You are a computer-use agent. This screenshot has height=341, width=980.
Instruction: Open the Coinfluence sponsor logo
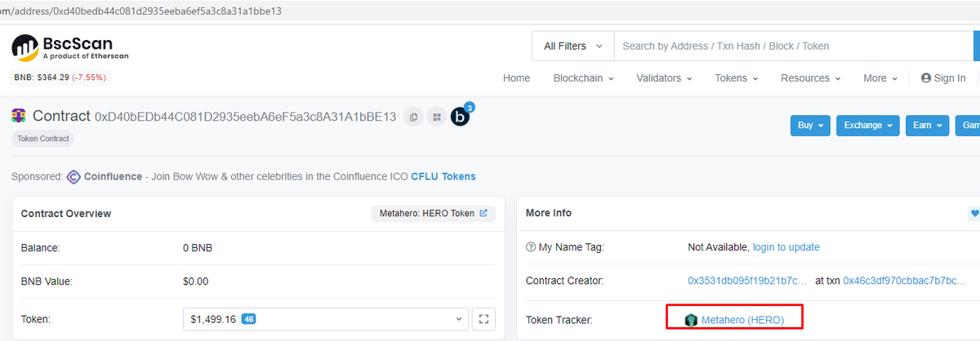point(73,176)
